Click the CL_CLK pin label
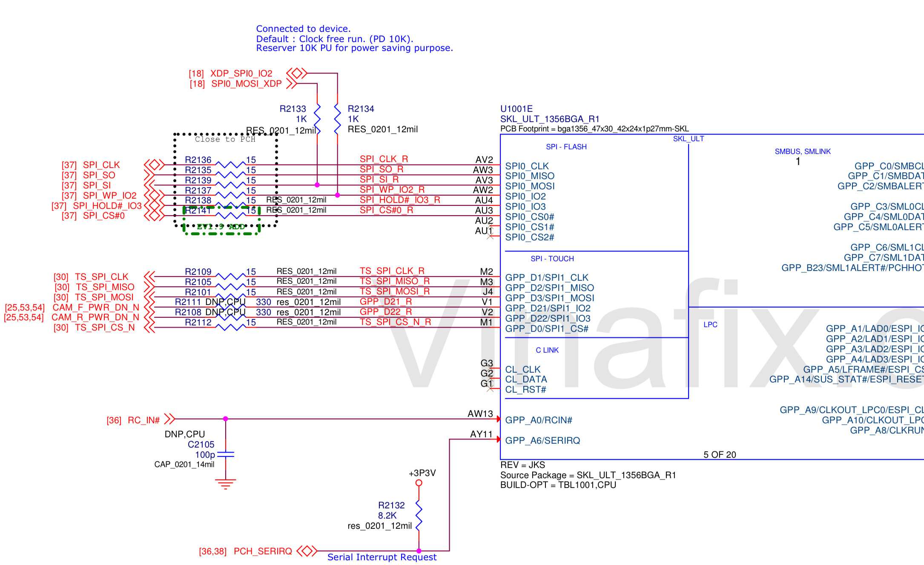 522,369
